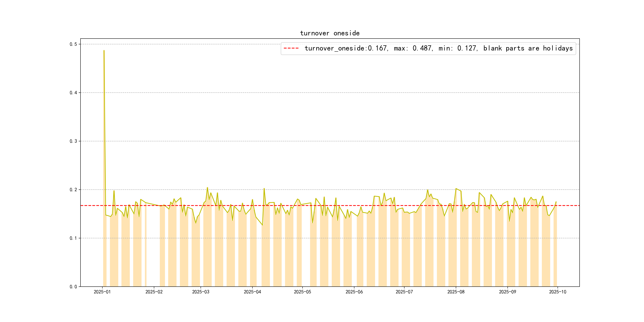
Task: Click the 0.2 y-axis tick label
Action: coord(73,190)
